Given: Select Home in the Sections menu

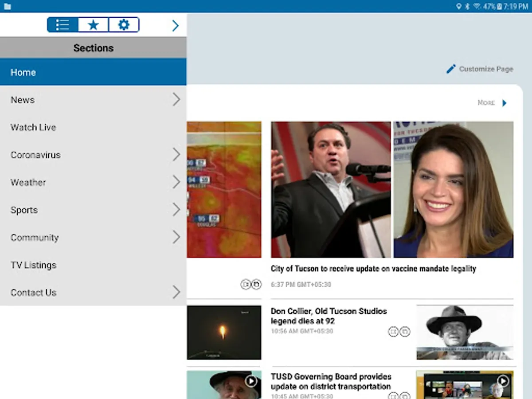Looking at the screenshot, I should click(x=93, y=72).
